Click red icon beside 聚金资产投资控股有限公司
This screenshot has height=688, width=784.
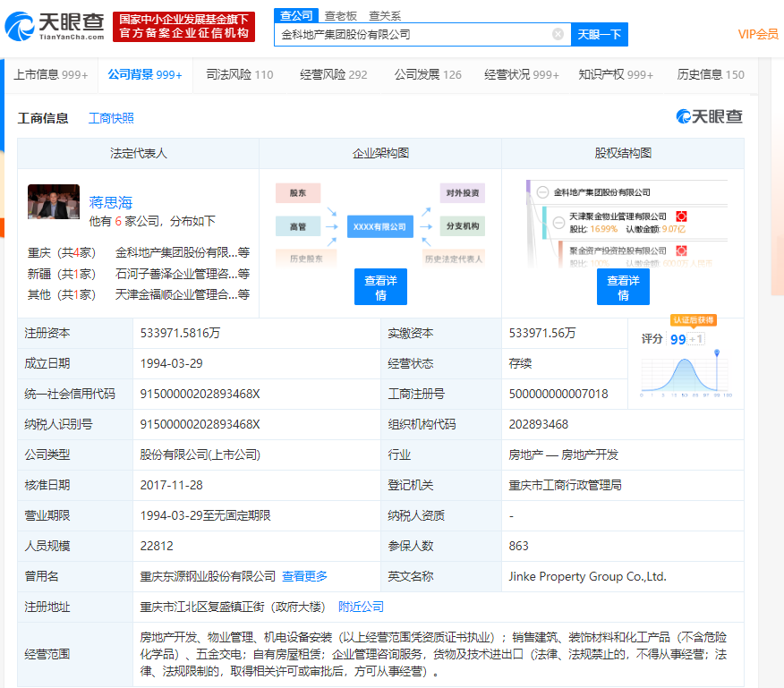[x=681, y=251]
